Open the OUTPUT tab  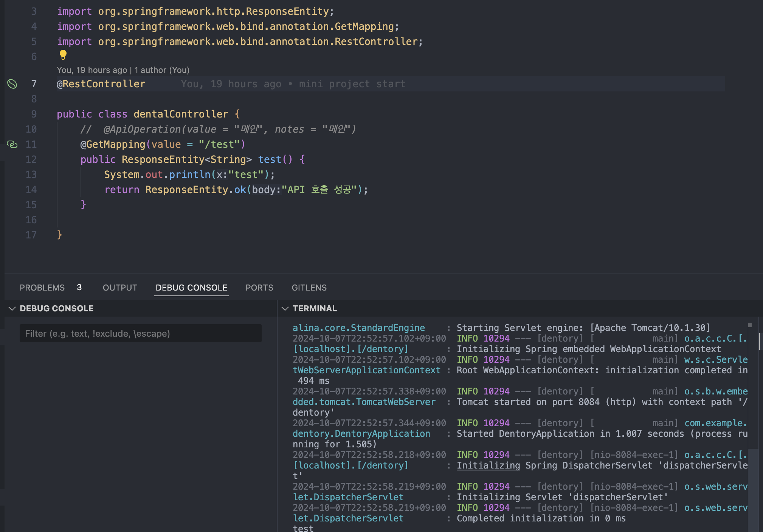coord(120,288)
